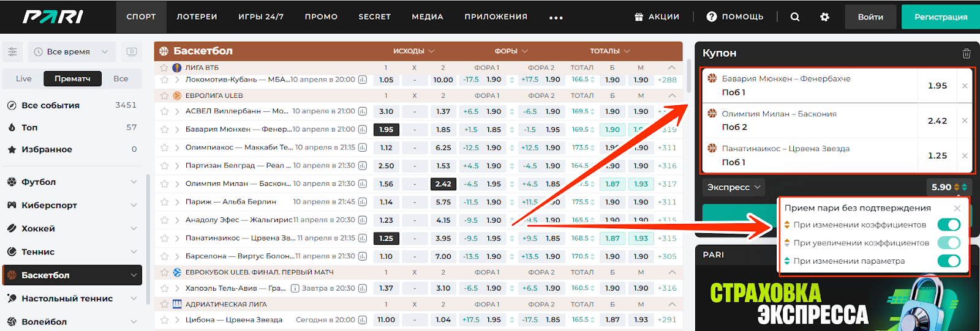Open settings via the gear icon

[824, 17]
